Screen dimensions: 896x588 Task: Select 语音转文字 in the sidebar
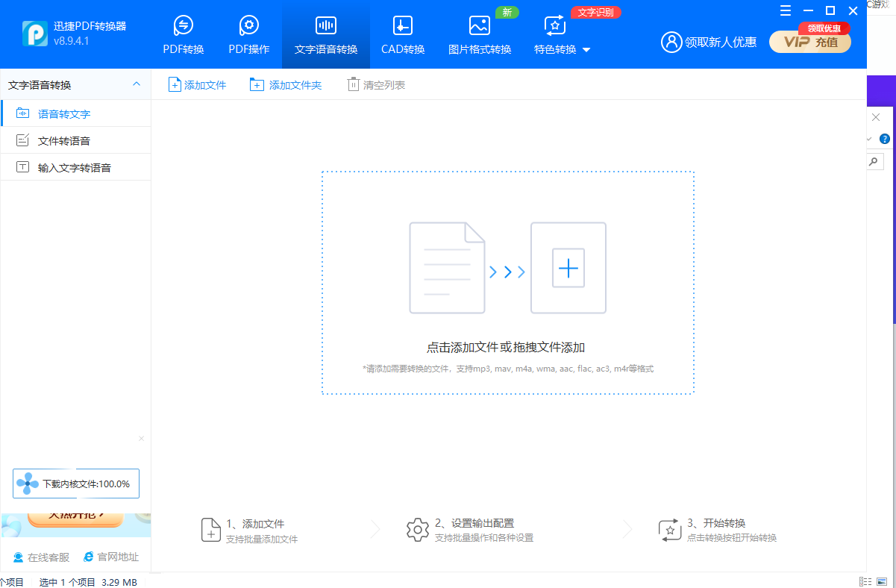(64, 114)
